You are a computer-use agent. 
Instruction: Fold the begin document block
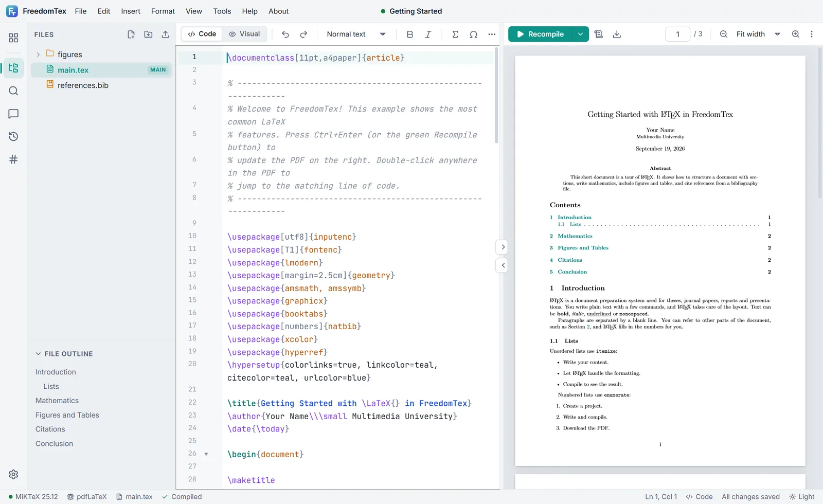click(206, 454)
